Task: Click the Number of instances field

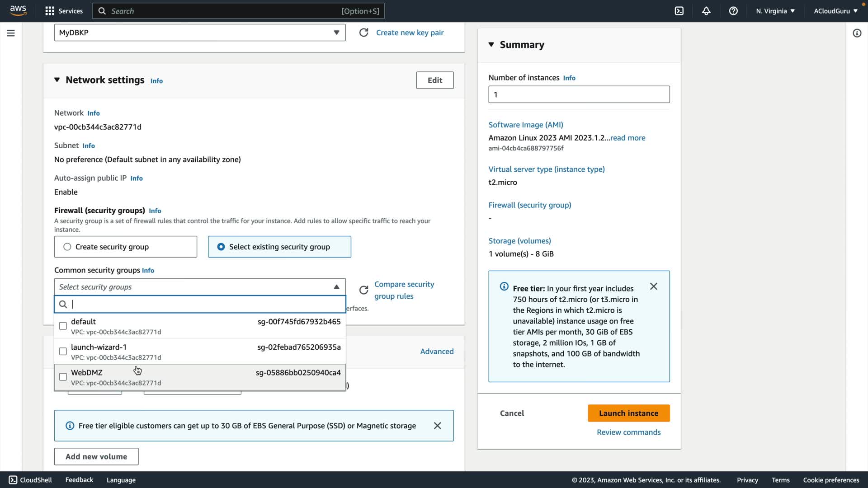Action: pyautogui.click(x=579, y=94)
